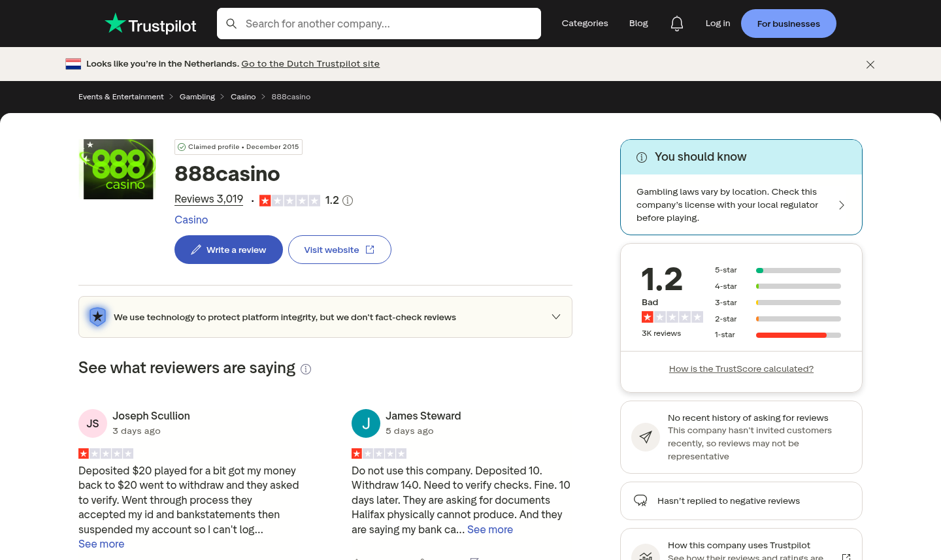
Task: Click the paper plane invitation icon
Action: pos(646,437)
